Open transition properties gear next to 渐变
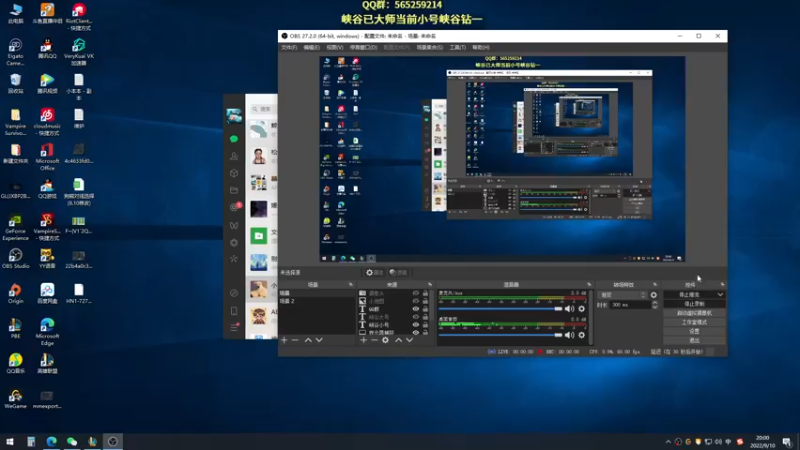The height and width of the screenshot is (450, 800). [654, 295]
